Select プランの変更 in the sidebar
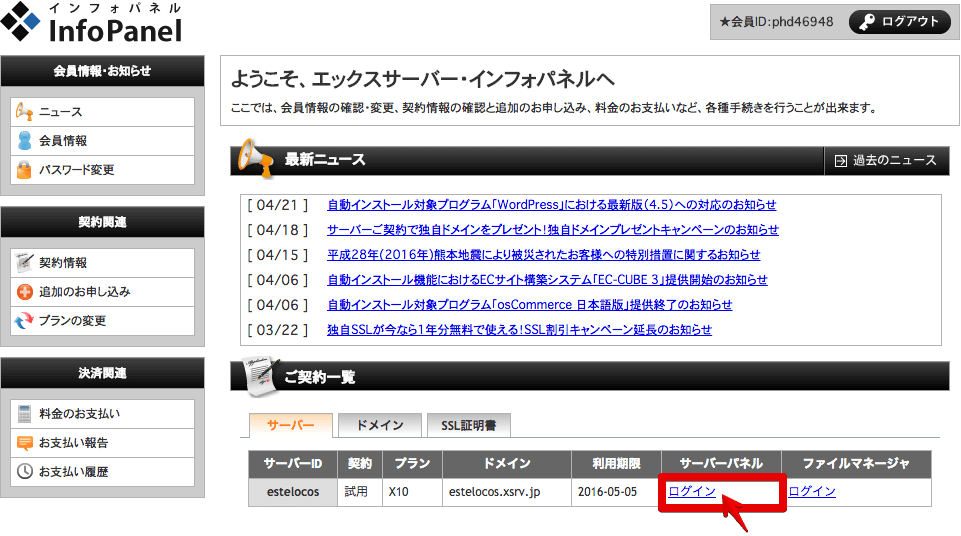Image resolution: width=961 pixels, height=536 pixels. [x=102, y=320]
